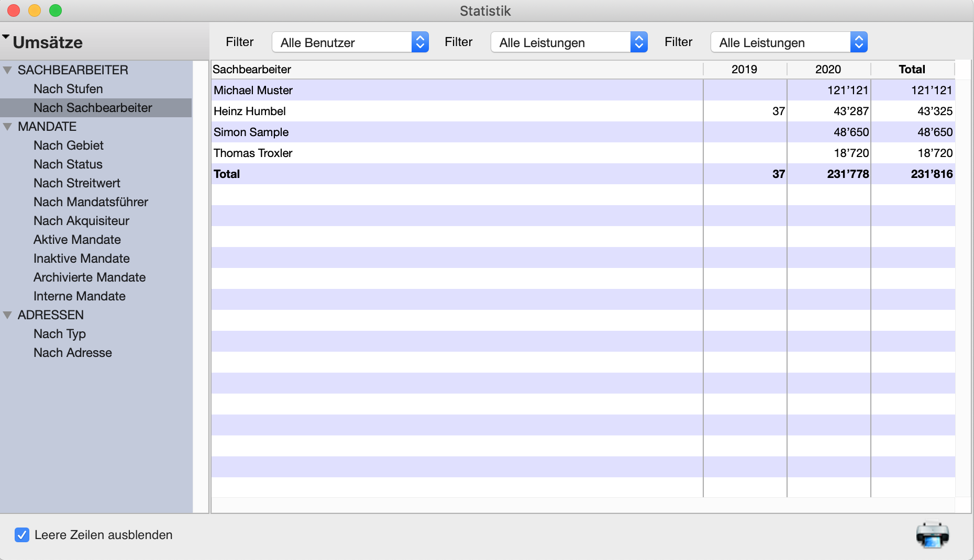Click Heinz Humbel's total value 43'325

click(x=935, y=111)
